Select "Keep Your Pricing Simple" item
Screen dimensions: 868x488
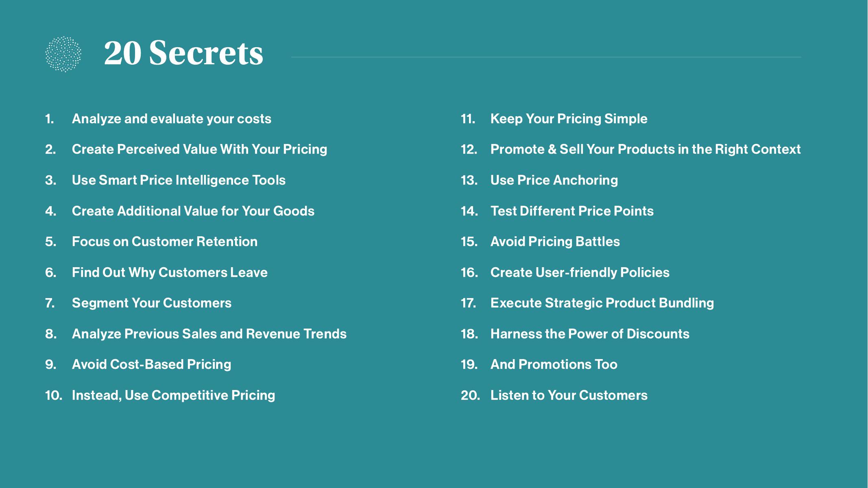point(569,119)
